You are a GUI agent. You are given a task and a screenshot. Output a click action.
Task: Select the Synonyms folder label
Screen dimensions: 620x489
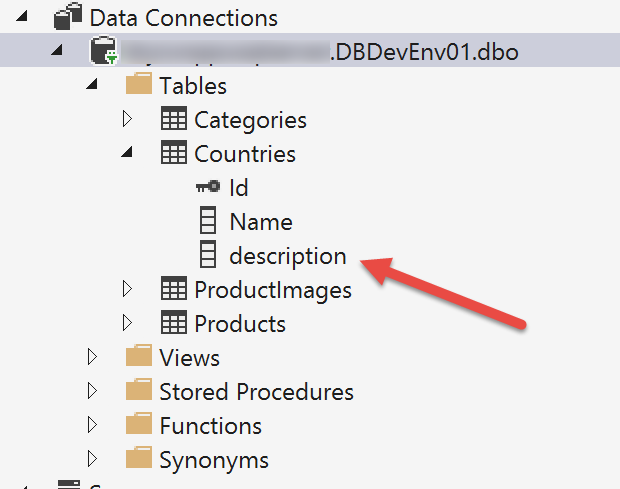click(214, 460)
